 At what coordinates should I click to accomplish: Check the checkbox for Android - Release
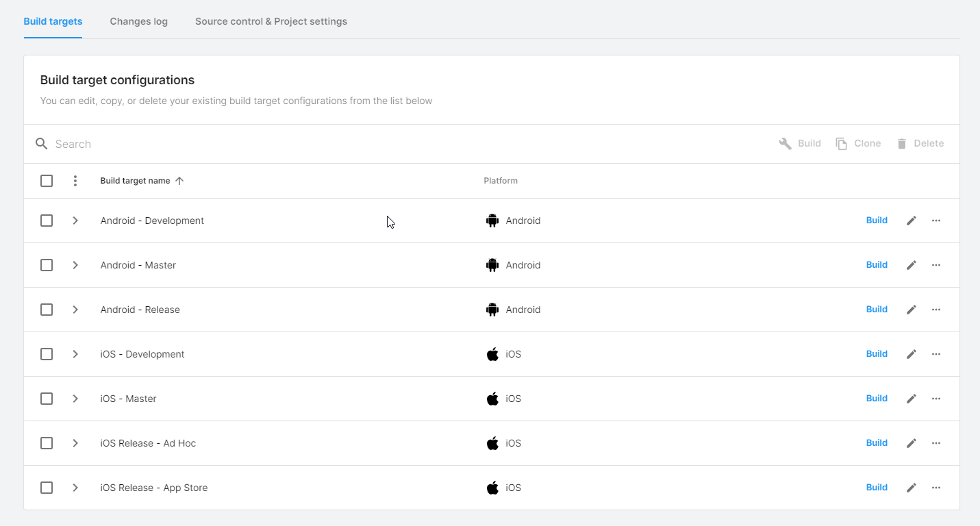[47, 309]
